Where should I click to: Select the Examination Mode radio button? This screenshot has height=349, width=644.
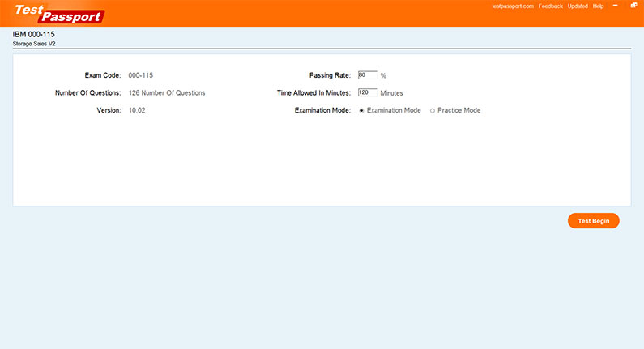(x=362, y=110)
